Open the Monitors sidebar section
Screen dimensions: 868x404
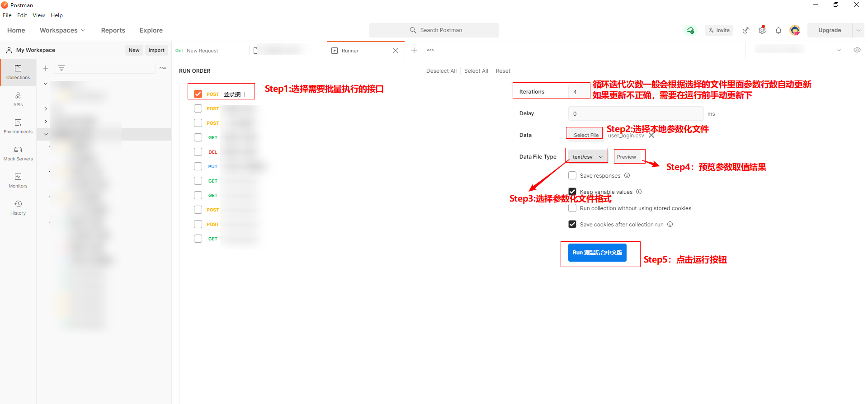pyautogui.click(x=18, y=181)
